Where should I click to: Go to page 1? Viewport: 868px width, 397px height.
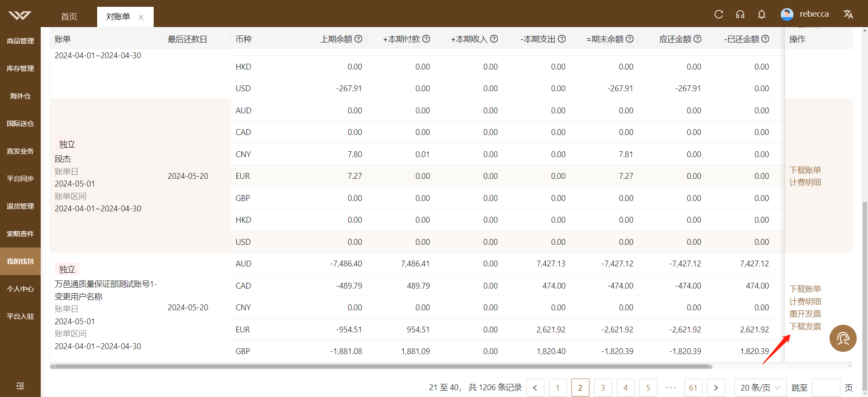pyautogui.click(x=558, y=388)
